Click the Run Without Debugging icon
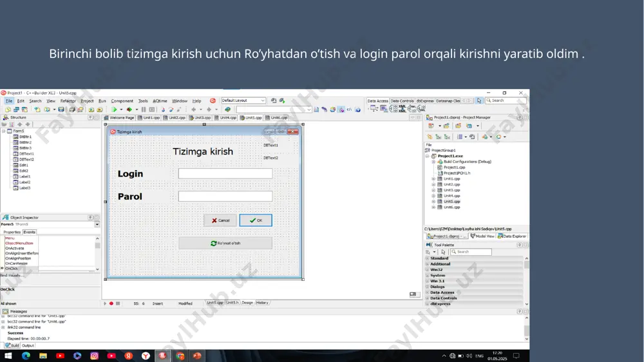This screenshot has width=644, height=362. 129,110
